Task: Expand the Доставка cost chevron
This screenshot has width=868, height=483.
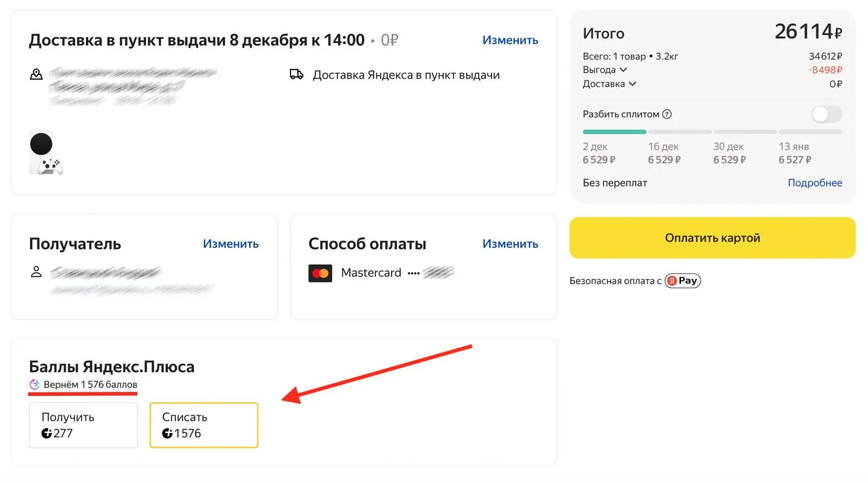Action: click(632, 84)
